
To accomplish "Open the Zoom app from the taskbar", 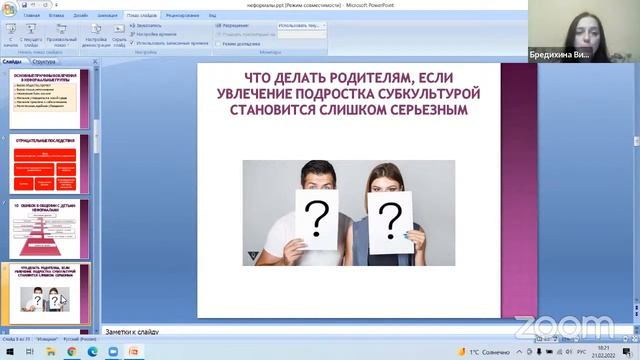I will click(113, 351).
